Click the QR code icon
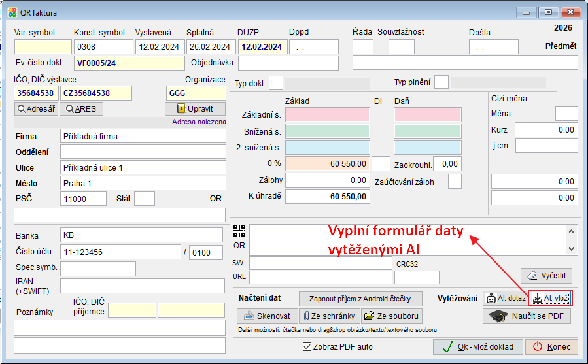 239,231
